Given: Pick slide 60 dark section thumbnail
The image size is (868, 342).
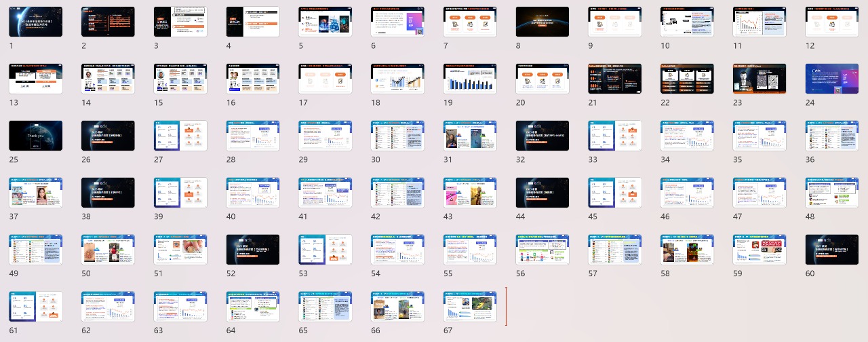Looking at the screenshot, I should coord(831,250).
